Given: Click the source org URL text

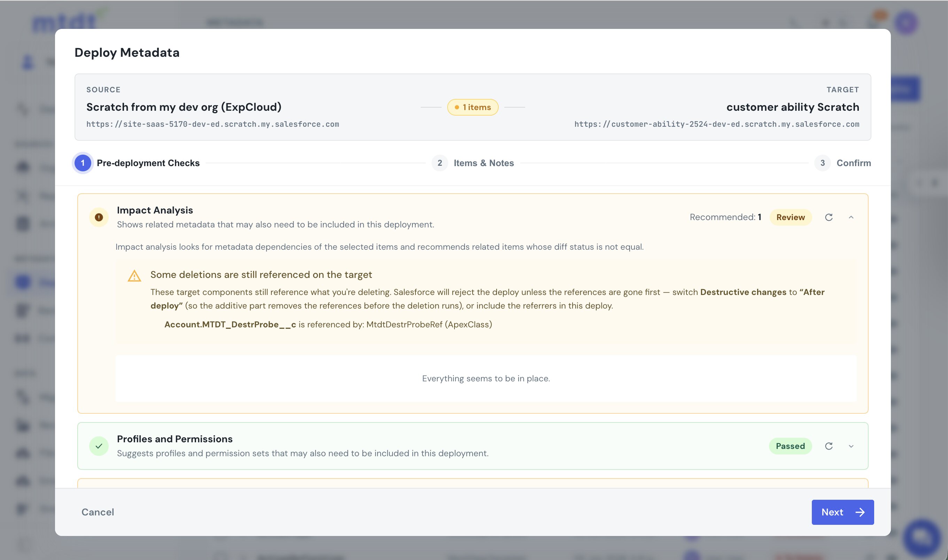Looking at the screenshot, I should (212, 124).
